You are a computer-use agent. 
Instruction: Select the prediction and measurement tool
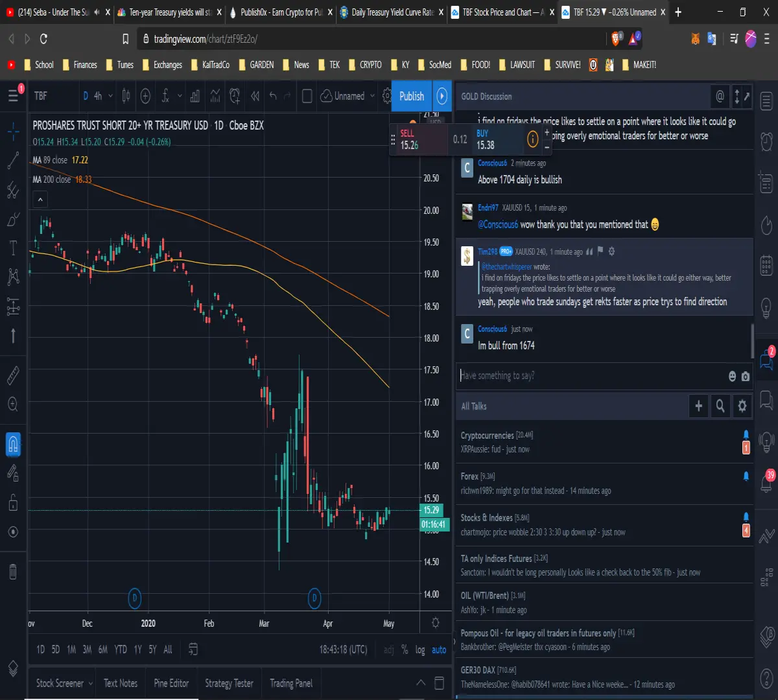point(13,307)
